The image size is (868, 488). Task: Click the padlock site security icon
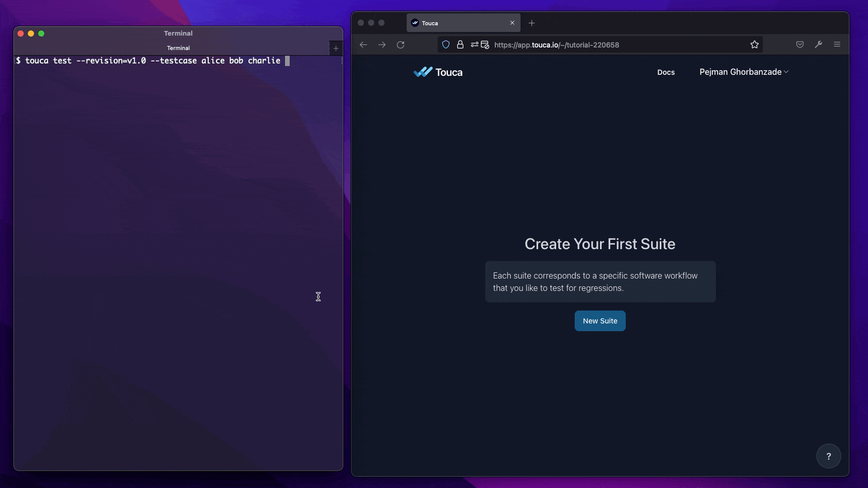460,45
